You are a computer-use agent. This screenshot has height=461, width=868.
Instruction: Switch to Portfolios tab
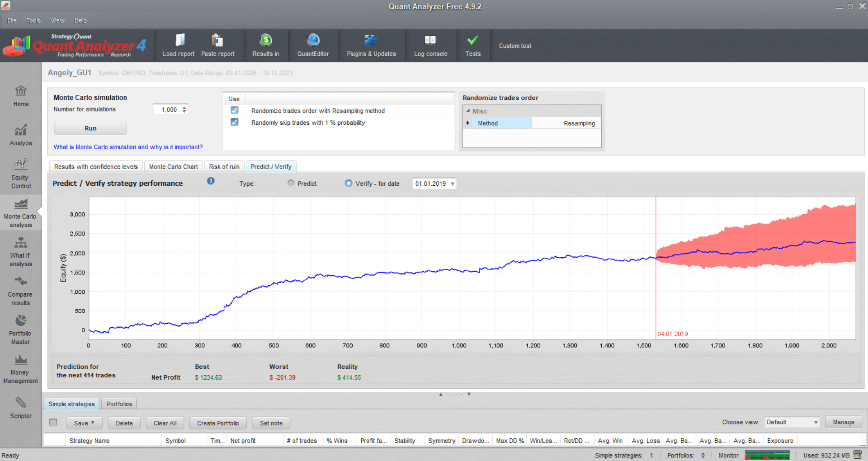(x=119, y=404)
